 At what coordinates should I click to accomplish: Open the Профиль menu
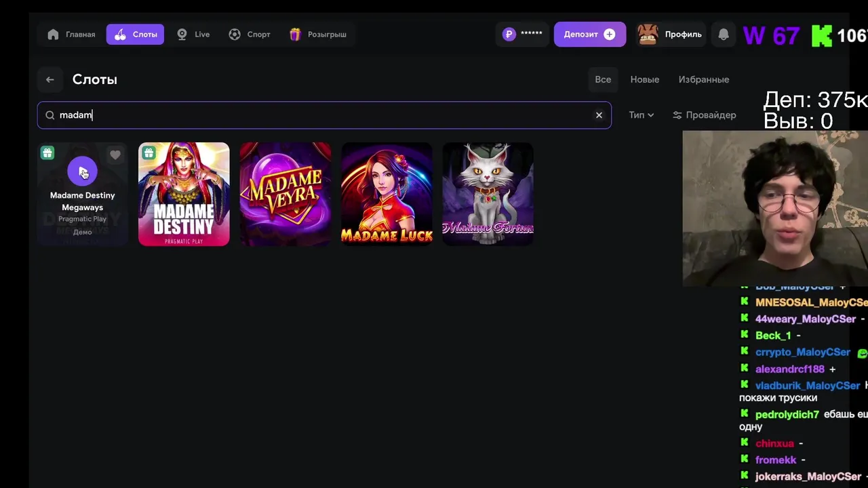tap(671, 35)
